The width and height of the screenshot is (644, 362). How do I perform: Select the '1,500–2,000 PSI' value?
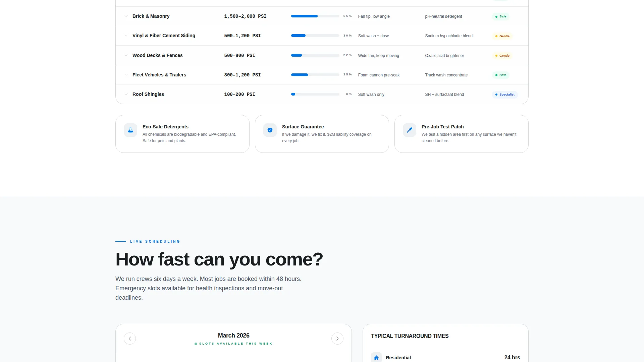(245, 16)
